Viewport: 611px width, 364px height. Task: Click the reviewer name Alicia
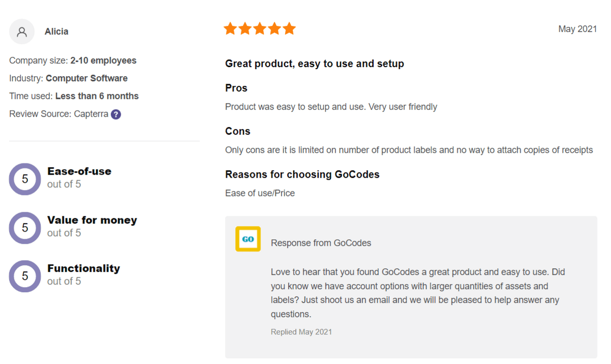57,32
